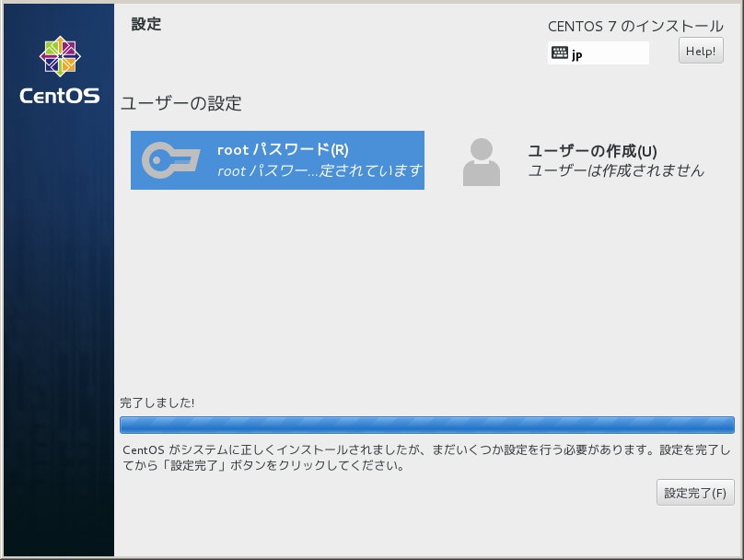Click the keyboard layout icon
Screen dimensions: 744x560
pyautogui.click(x=560, y=52)
